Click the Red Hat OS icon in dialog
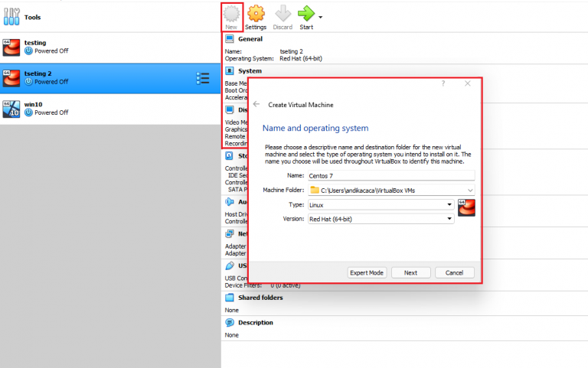This screenshot has width=588, height=368. pos(466,207)
